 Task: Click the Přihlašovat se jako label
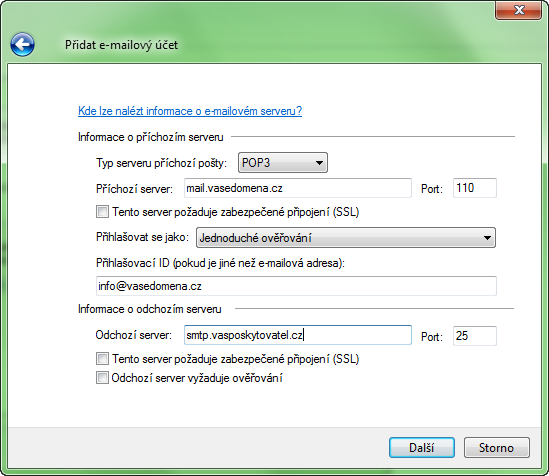(x=142, y=237)
